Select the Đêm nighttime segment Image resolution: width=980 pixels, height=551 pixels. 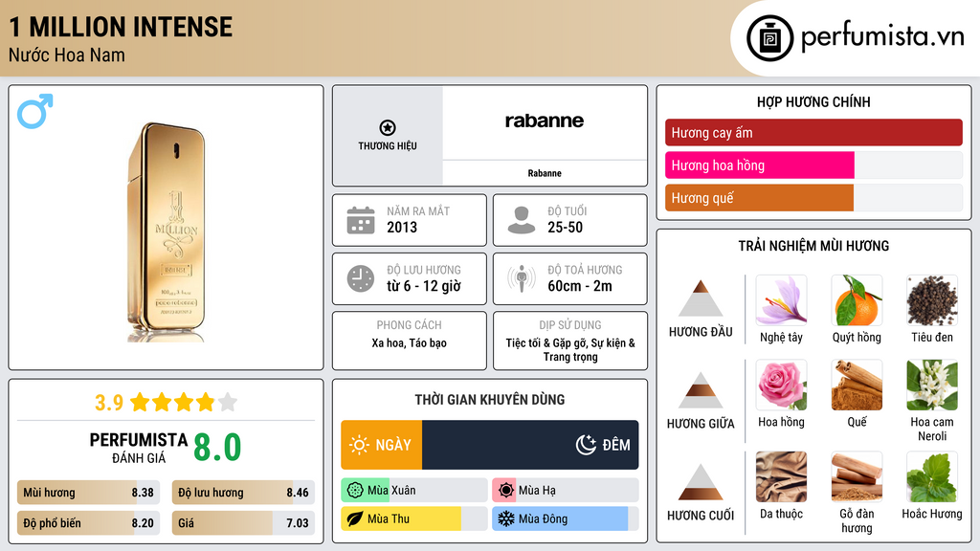click(x=531, y=445)
